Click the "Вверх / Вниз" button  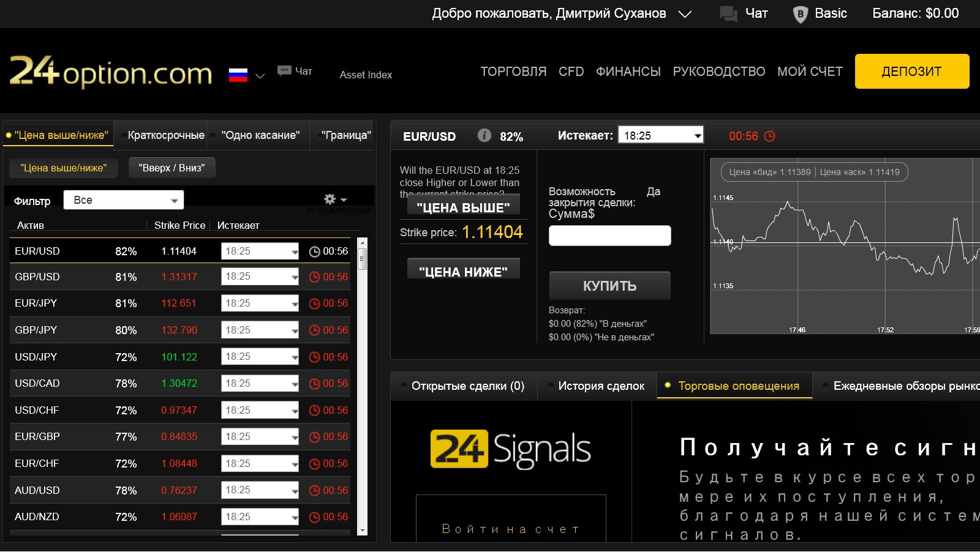[x=171, y=168]
